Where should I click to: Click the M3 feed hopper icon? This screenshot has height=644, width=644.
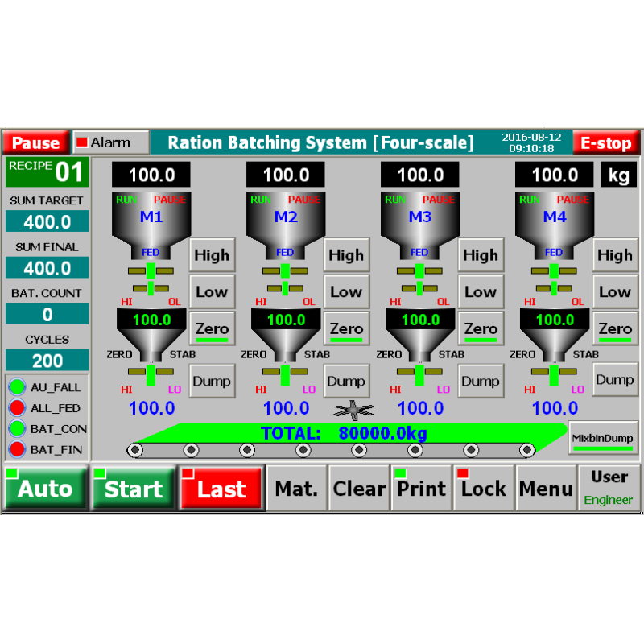[x=419, y=225]
